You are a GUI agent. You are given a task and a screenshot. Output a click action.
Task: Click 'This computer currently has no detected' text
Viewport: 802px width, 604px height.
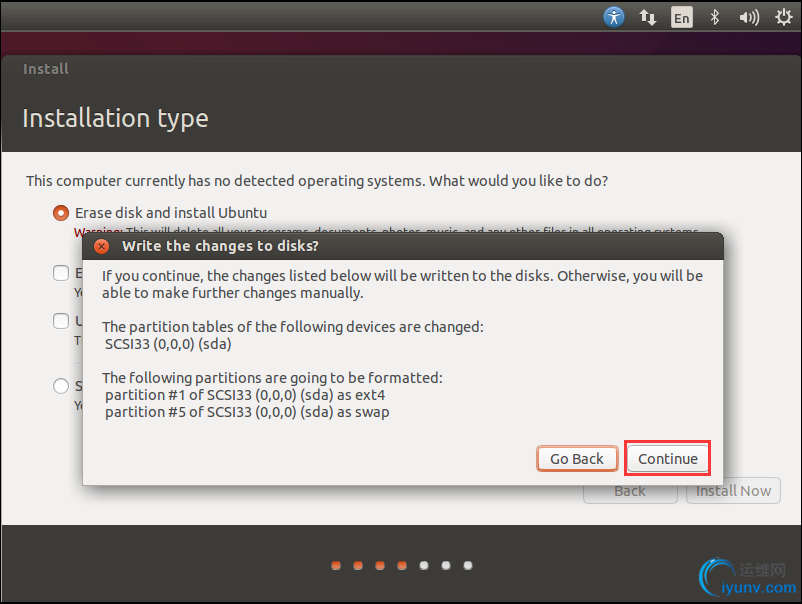tap(317, 181)
